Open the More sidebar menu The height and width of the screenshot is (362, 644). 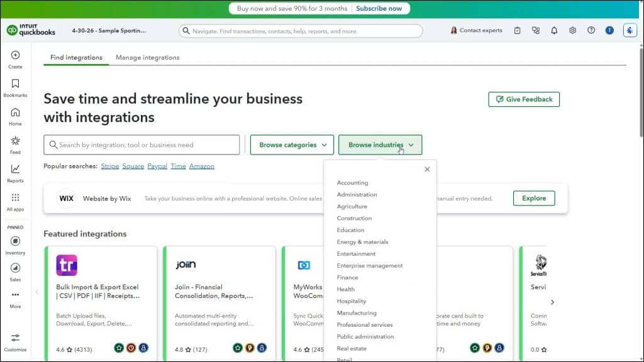[15, 300]
